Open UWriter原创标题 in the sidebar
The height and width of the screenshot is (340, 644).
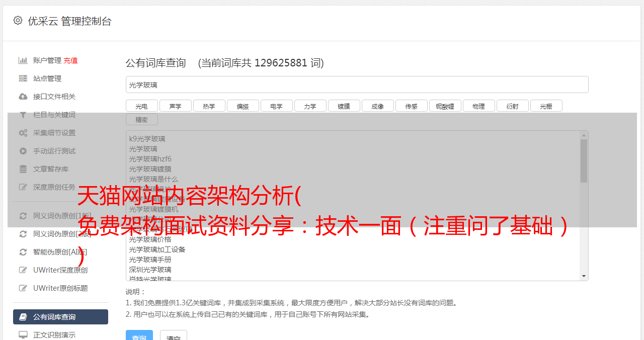(60, 288)
